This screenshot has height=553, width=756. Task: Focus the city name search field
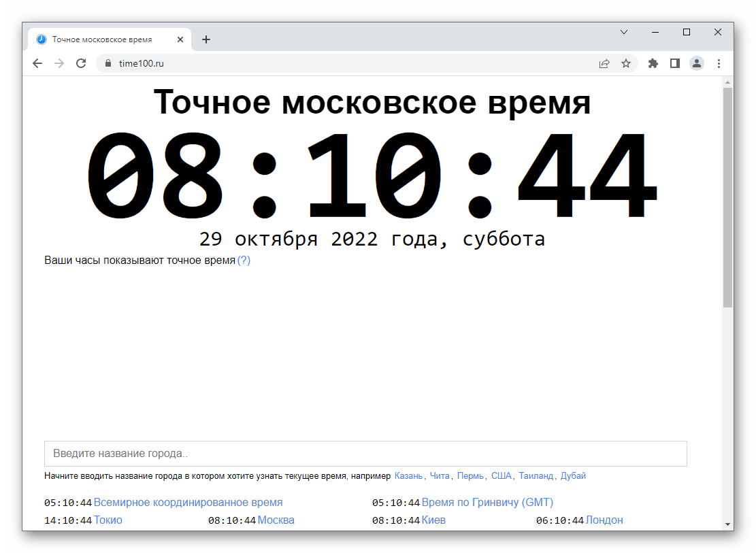tap(365, 454)
